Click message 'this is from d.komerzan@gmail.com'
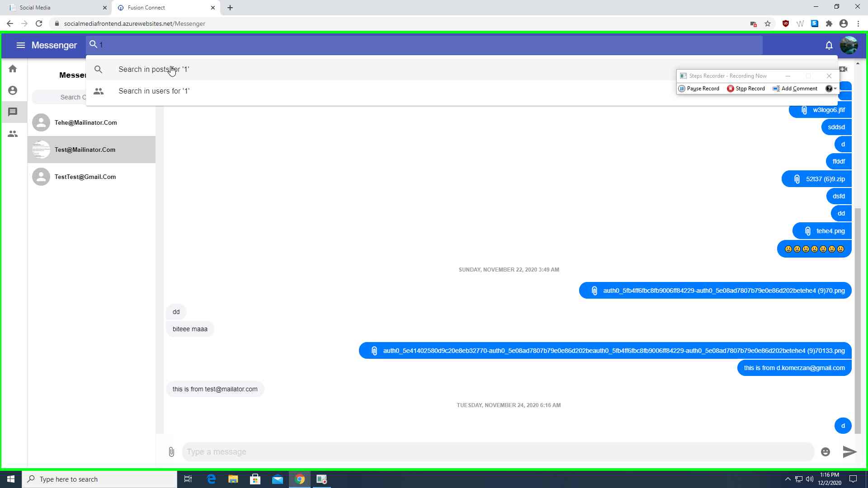This screenshot has width=868, height=488. pos(794,368)
